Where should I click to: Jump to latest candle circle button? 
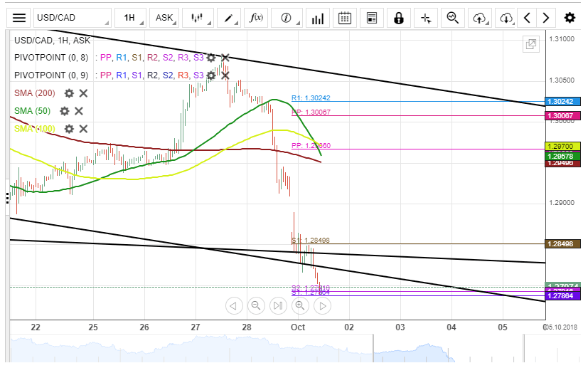(278, 305)
